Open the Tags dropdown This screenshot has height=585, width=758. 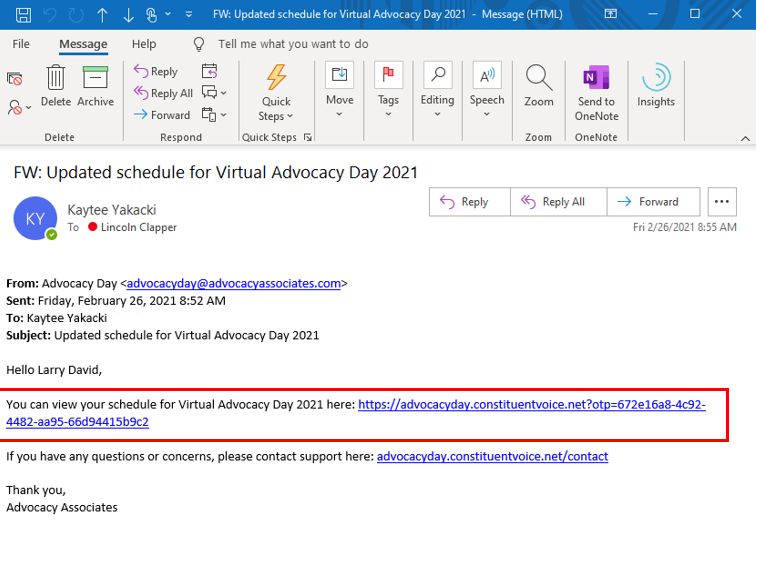click(x=388, y=88)
